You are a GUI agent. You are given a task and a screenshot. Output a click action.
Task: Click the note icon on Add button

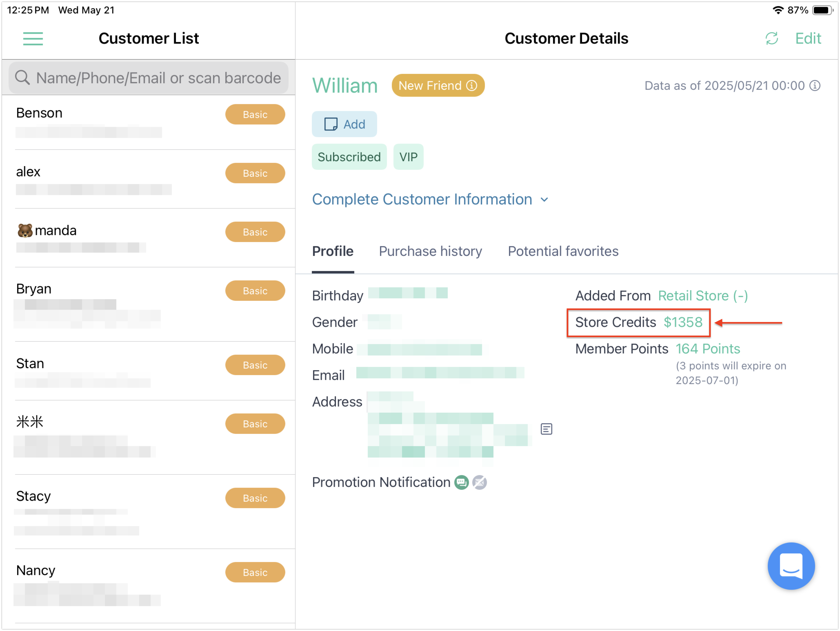point(331,124)
